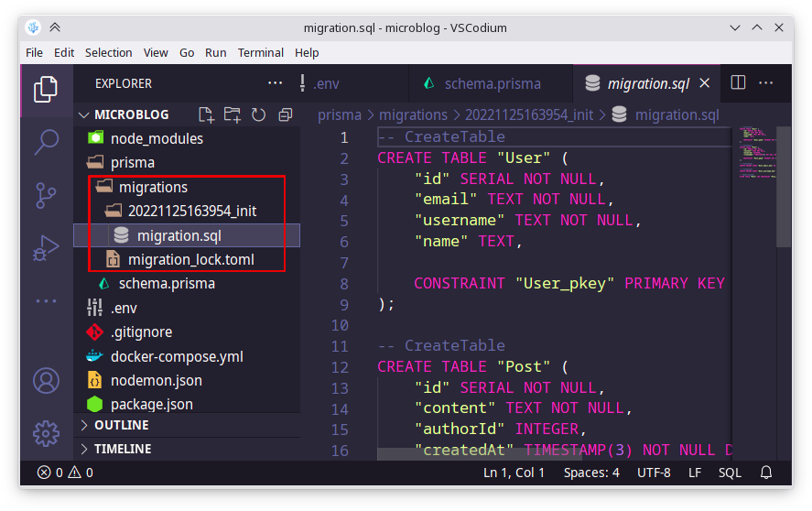Viewport: 812px width, 511px height.
Task: Open migration_lock.toml file
Action: click(x=187, y=260)
